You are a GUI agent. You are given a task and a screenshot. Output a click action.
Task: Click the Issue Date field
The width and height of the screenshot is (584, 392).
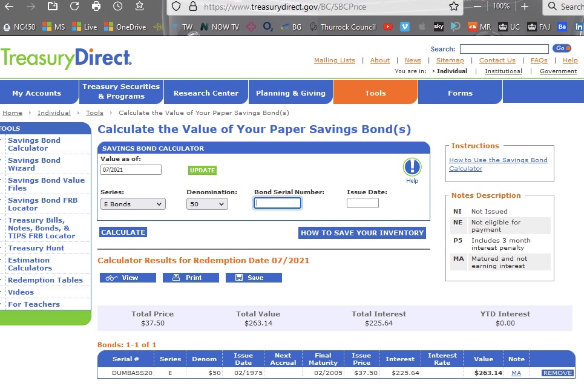coord(363,203)
